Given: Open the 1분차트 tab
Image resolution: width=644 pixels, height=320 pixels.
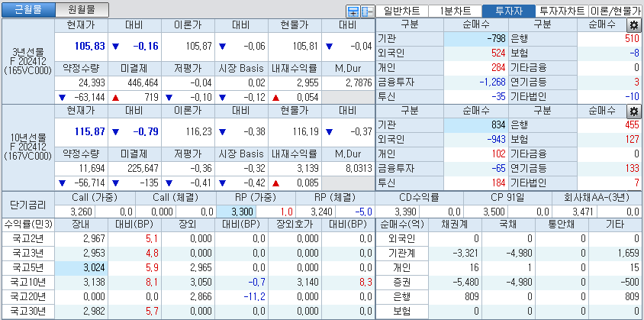Looking at the screenshot, I should point(455,11).
